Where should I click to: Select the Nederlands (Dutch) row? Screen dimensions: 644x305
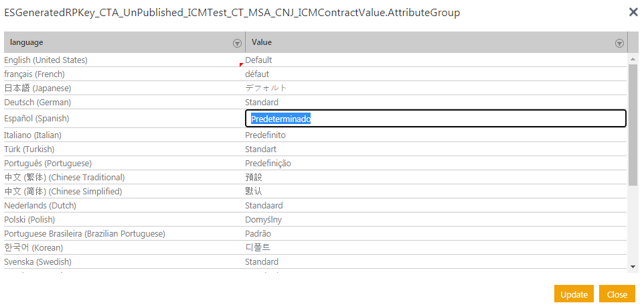tap(40, 206)
